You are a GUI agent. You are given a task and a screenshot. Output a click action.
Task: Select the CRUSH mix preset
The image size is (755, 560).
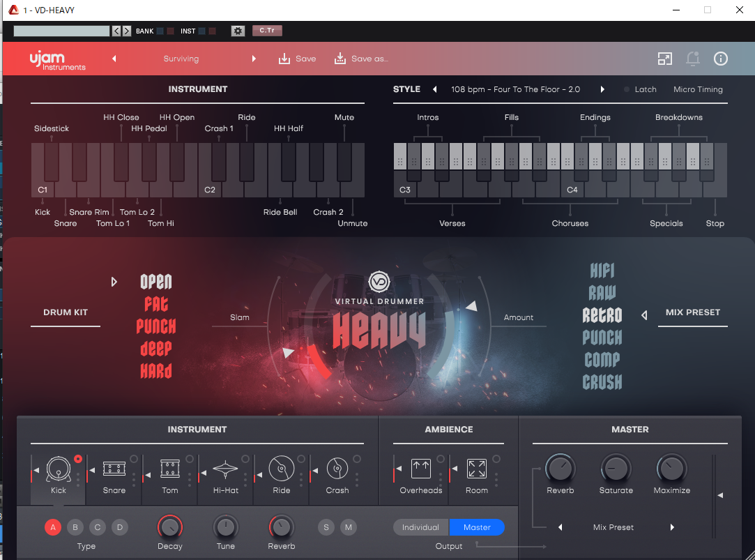[602, 382]
